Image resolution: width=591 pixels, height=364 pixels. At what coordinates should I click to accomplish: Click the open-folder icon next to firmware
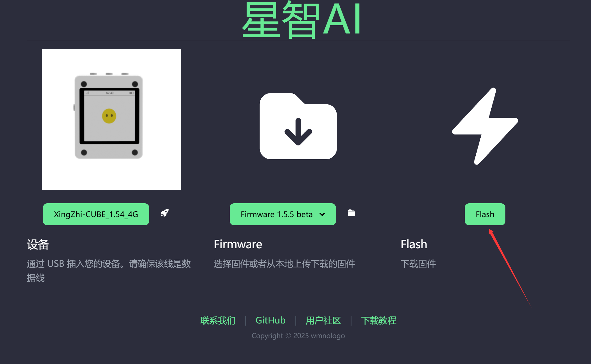click(x=352, y=213)
